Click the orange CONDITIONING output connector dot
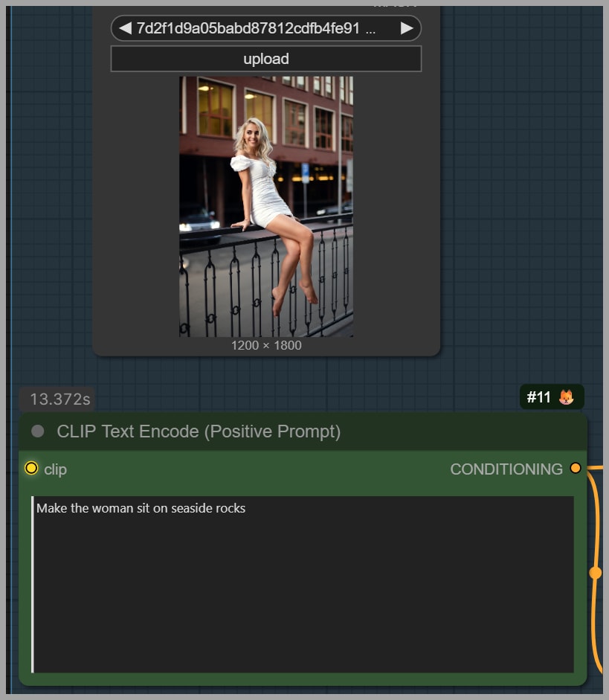This screenshot has width=609, height=700. point(576,468)
